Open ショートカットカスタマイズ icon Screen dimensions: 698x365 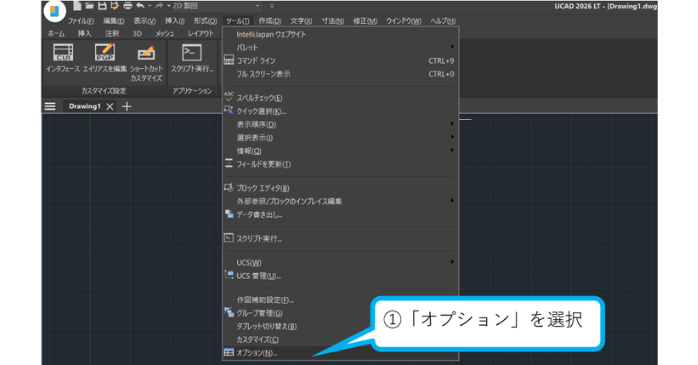coord(146,62)
